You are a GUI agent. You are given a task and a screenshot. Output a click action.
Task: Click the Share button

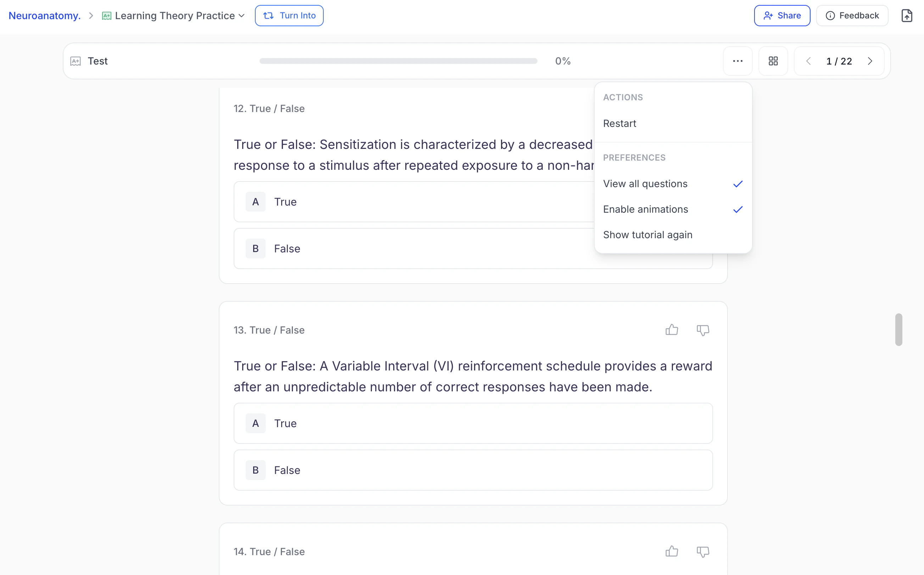[782, 16]
